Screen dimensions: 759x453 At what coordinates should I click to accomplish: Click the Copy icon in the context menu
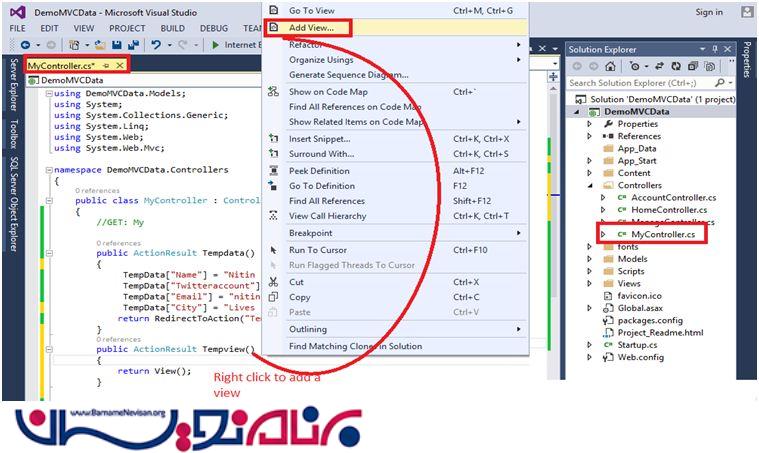point(273,297)
